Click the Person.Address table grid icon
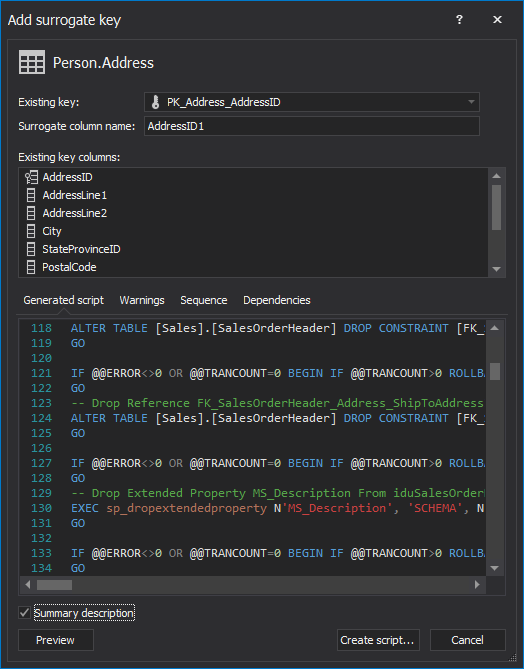 tap(32, 62)
